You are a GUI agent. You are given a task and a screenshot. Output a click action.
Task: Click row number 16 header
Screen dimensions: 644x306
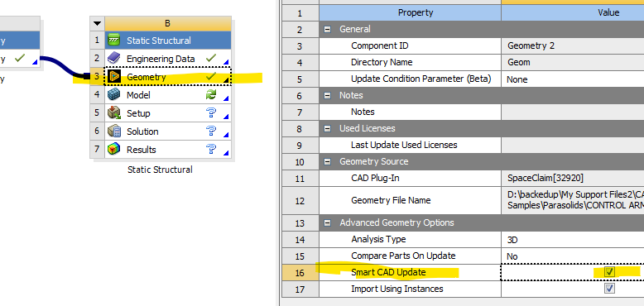[x=300, y=272]
